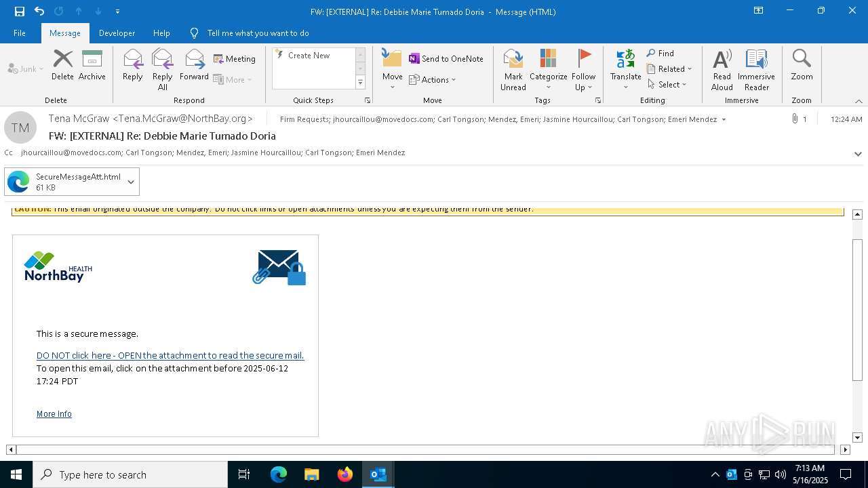The height and width of the screenshot is (488, 868).
Task: Send message to OneNote
Action: (x=446, y=59)
